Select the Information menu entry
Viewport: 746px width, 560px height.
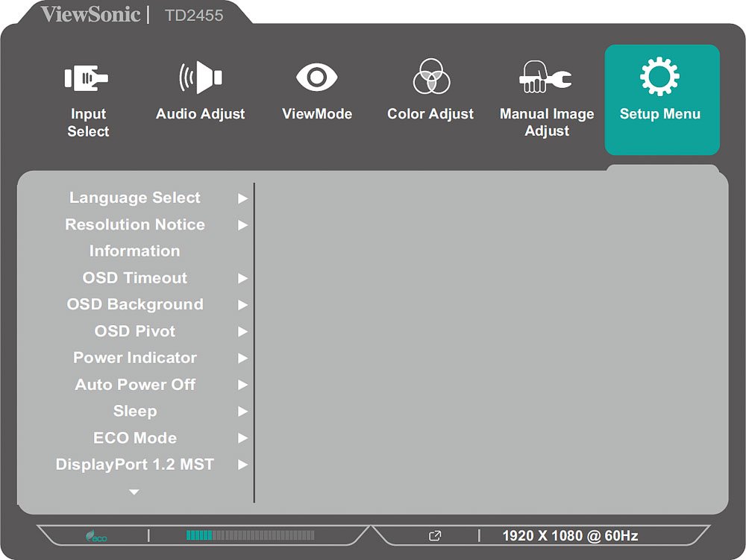pos(134,251)
